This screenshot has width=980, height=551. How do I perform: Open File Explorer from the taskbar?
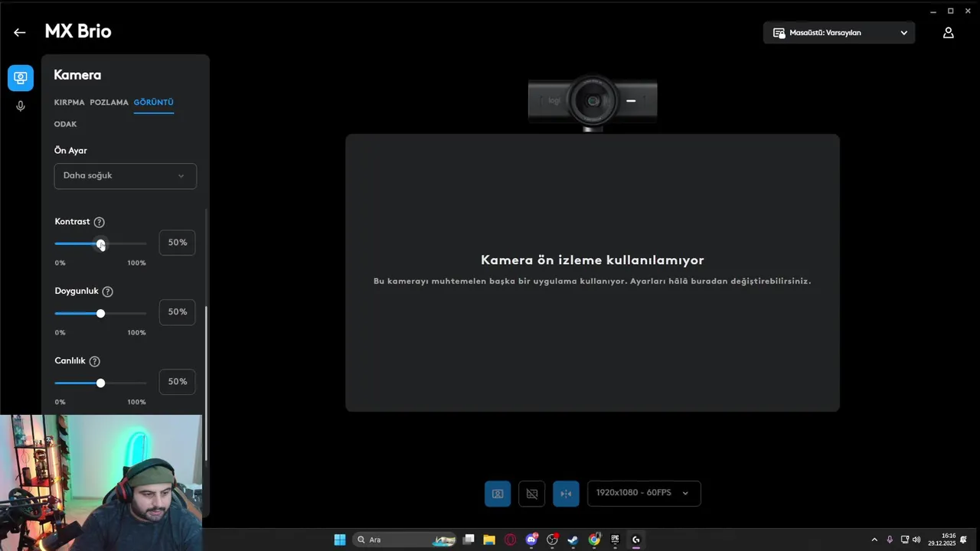click(x=489, y=540)
